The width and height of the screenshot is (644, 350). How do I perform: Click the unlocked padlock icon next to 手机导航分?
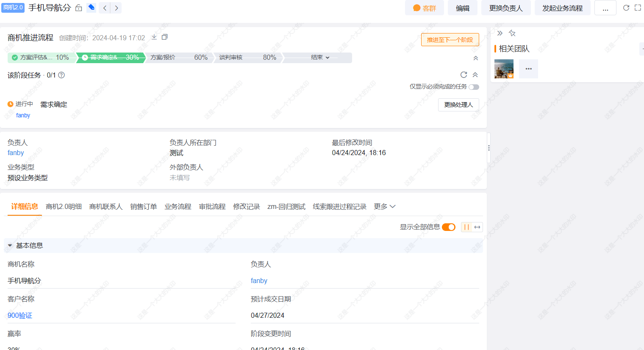[x=79, y=7]
